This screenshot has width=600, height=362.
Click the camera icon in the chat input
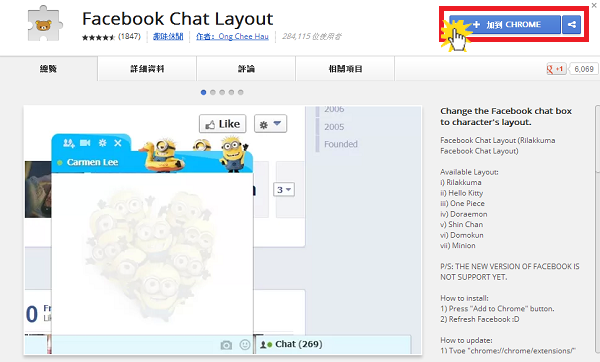tap(226, 345)
